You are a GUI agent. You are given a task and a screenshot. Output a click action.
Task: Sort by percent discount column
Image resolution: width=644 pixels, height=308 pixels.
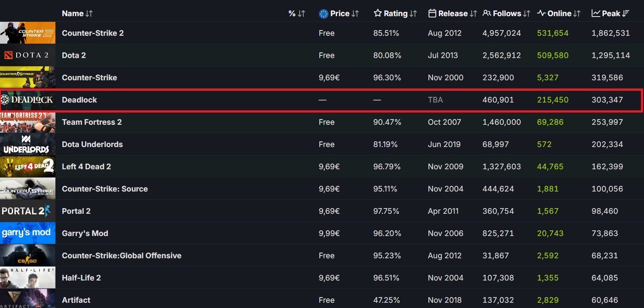(297, 14)
